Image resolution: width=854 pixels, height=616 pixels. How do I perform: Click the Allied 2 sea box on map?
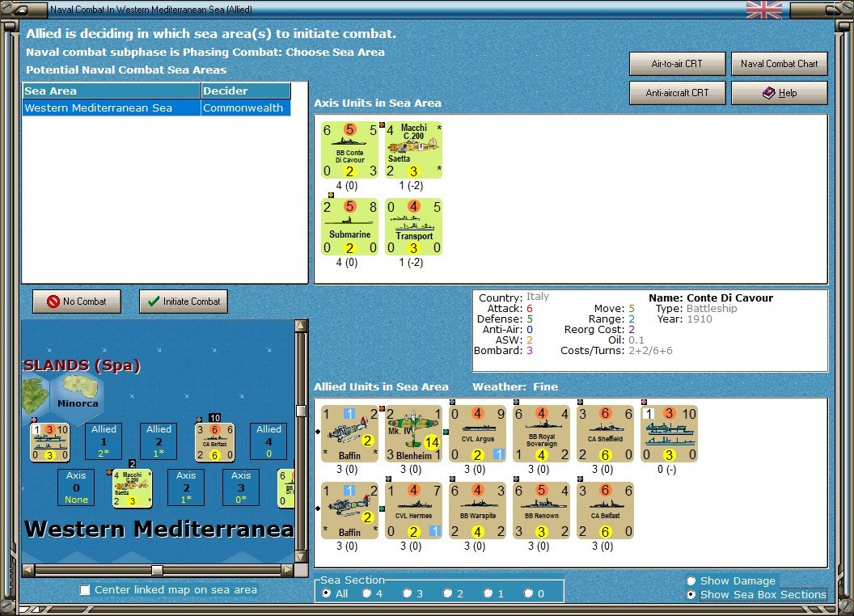(x=159, y=441)
